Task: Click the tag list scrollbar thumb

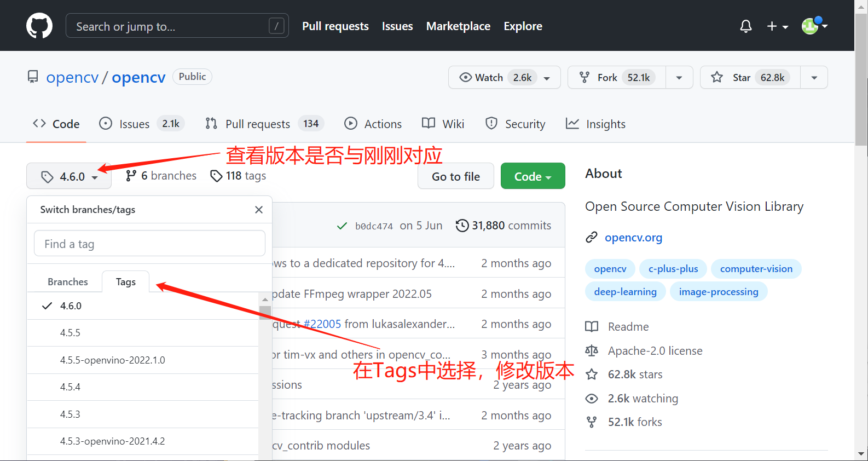Action: 265,312
